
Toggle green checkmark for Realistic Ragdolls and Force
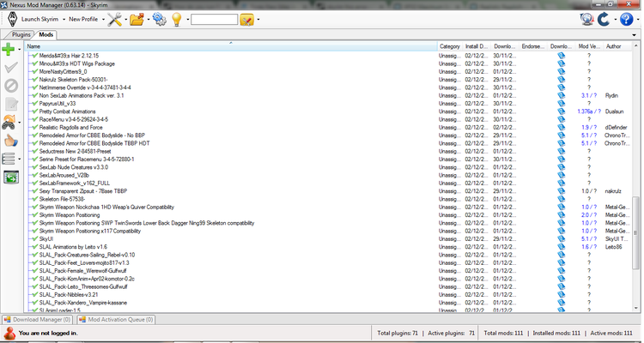[x=35, y=127]
